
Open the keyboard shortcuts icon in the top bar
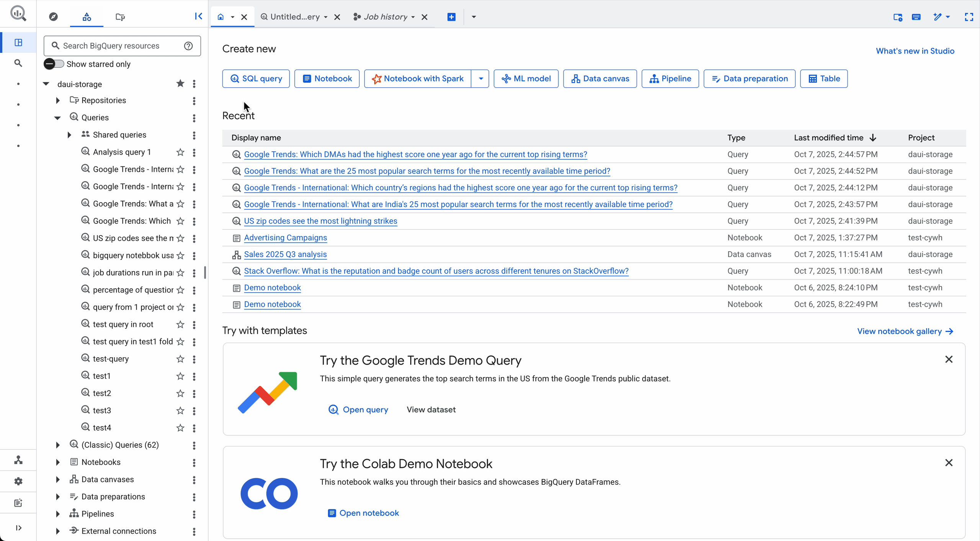coord(916,17)
